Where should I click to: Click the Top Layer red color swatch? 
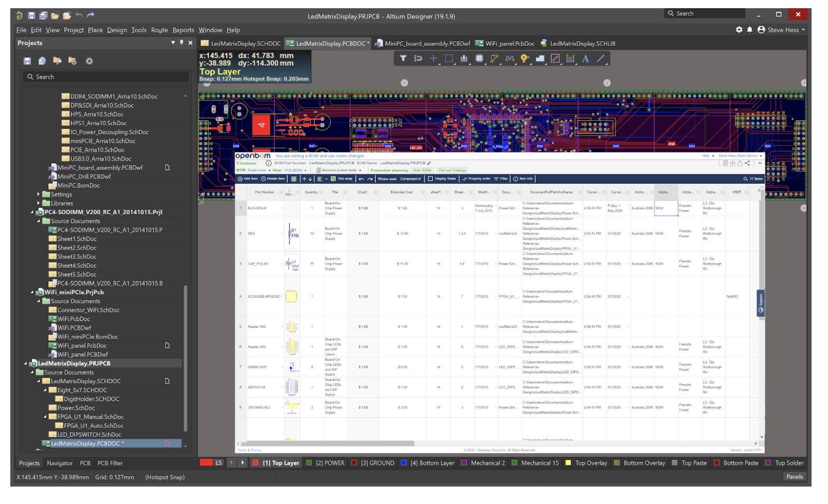tap(255, 463)
